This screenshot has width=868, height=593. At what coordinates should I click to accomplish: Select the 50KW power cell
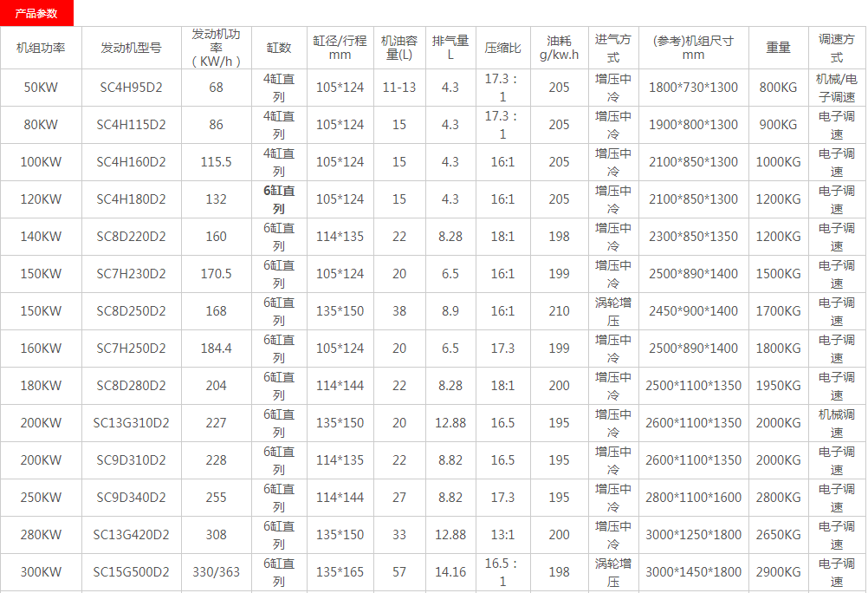(41, 88)
